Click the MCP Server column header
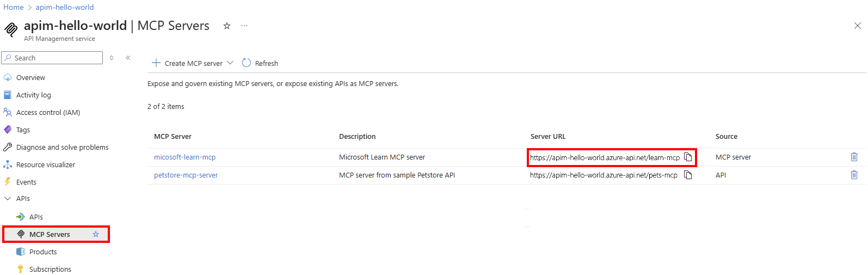This screenshot has height=275, width=868. tap(173, 136)
